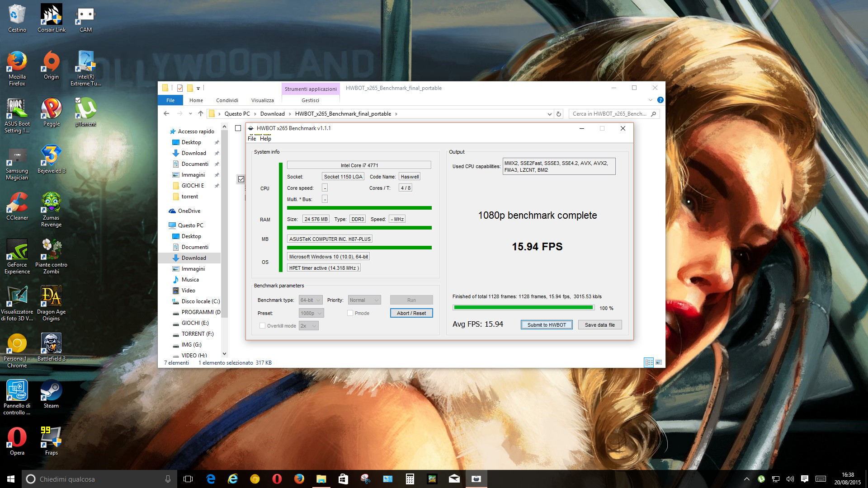Open Overkill 2x multiplier dropdown
This screenshot has width=868, height=488.
(x=308, y=326)
